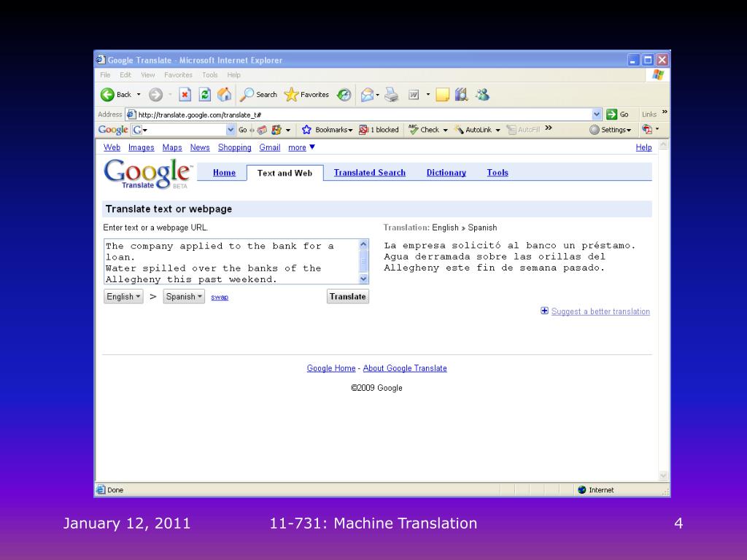Screen dimensions: 747x560
Task: Click the Images link
Action: pos(141,147)
